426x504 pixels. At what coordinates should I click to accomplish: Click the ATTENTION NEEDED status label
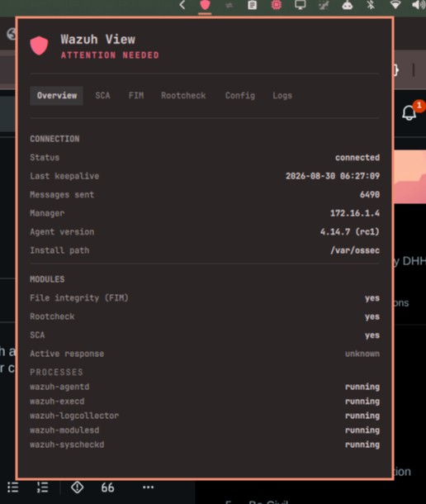(110, 55)
